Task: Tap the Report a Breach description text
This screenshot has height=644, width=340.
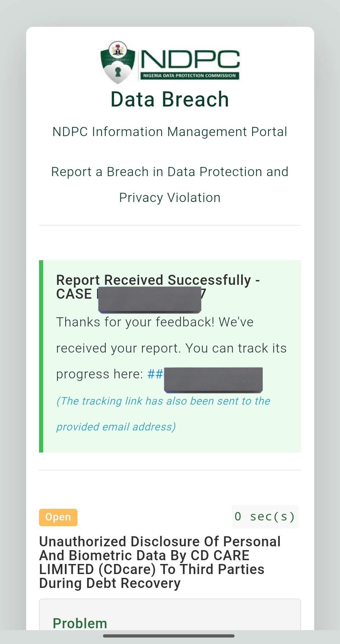Action: [170, 172]
